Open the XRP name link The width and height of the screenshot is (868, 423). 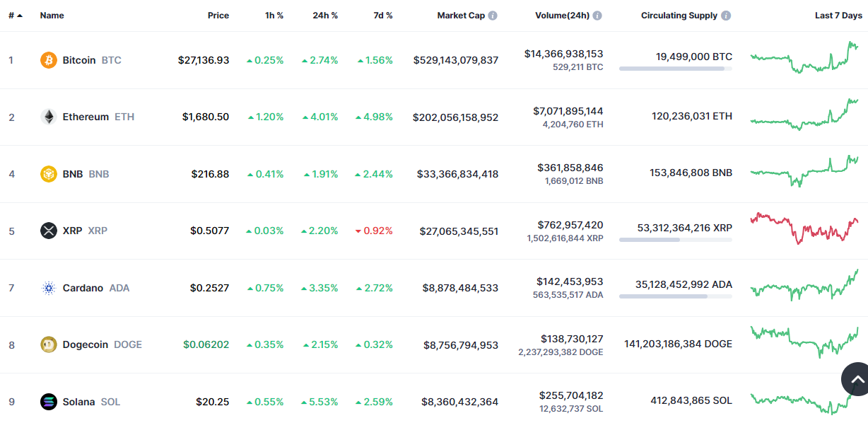point(85,231)
